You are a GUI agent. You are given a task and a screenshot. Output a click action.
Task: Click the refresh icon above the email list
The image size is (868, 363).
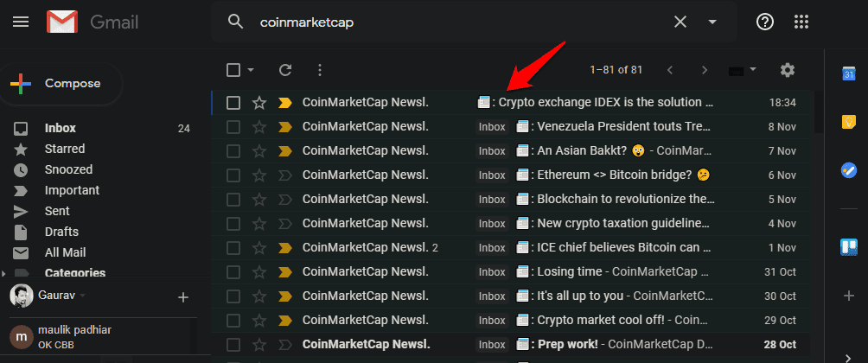pos(285,70)
